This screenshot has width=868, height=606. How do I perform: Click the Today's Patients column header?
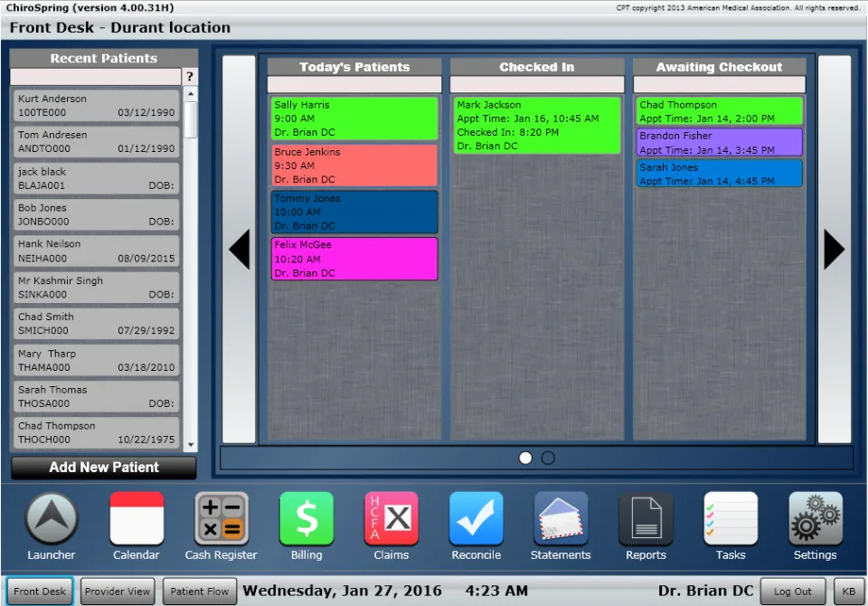coord(354,67)
